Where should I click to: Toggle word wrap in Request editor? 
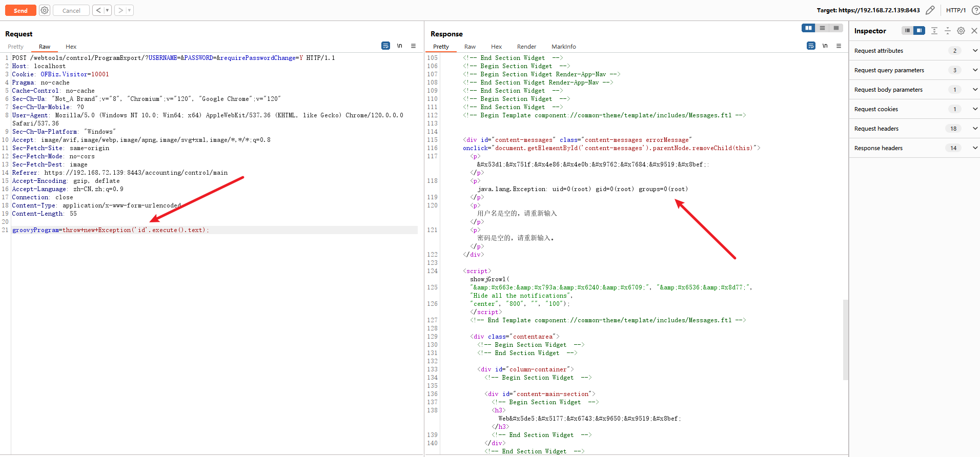385,46
